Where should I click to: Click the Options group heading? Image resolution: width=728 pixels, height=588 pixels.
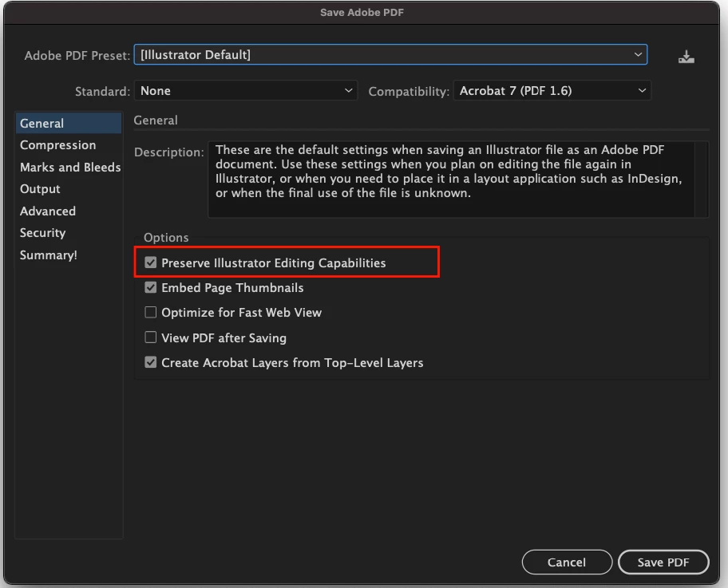click(166, 238)
